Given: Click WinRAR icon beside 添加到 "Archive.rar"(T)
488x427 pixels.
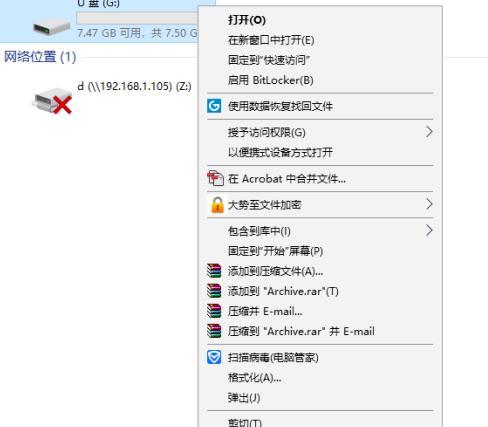Looking at the screenshot, I should coord(214,291).
